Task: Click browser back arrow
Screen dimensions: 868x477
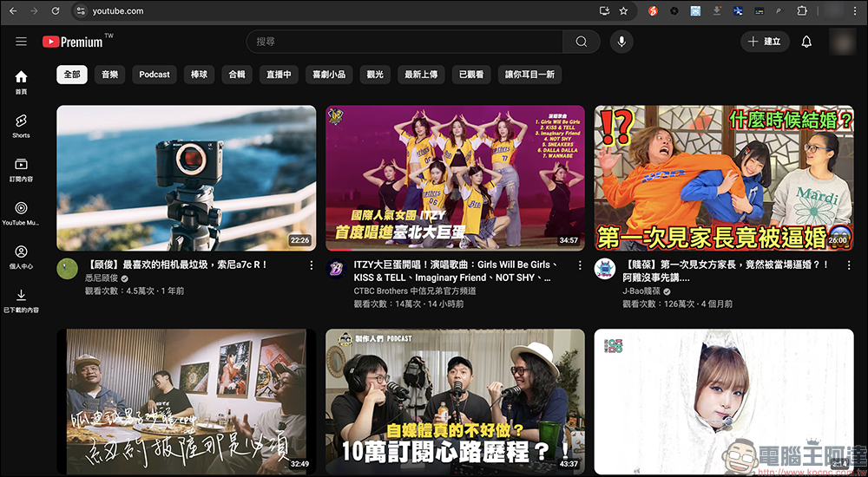Action: coord(13,11)
